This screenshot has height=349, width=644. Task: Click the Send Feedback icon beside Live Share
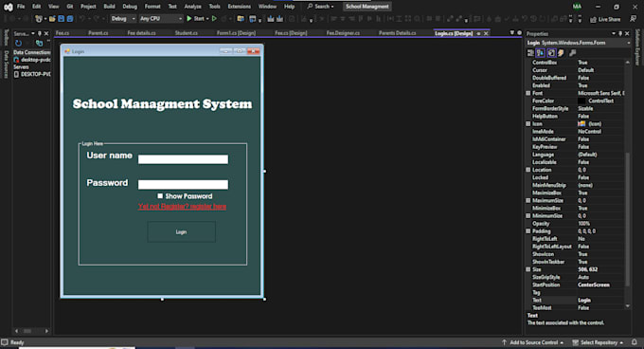(633, 19)
